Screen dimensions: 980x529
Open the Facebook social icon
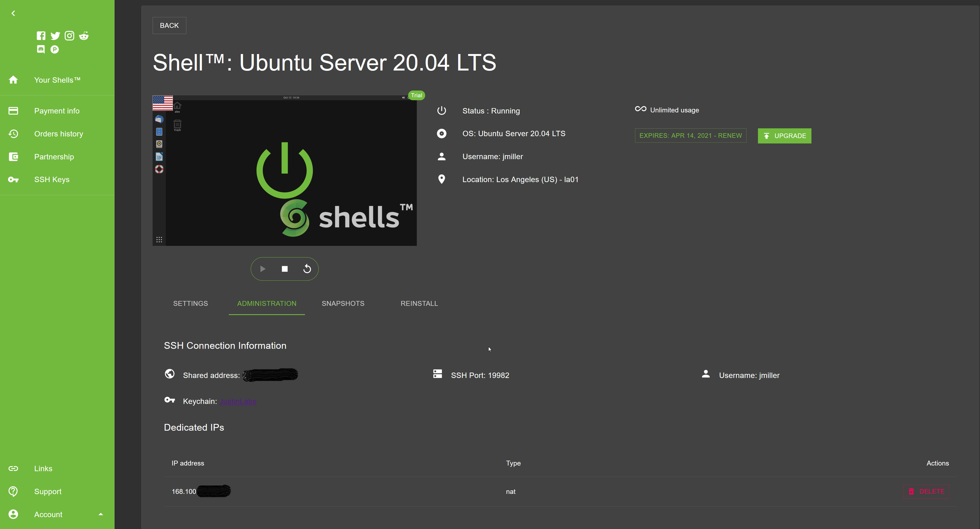41,36
